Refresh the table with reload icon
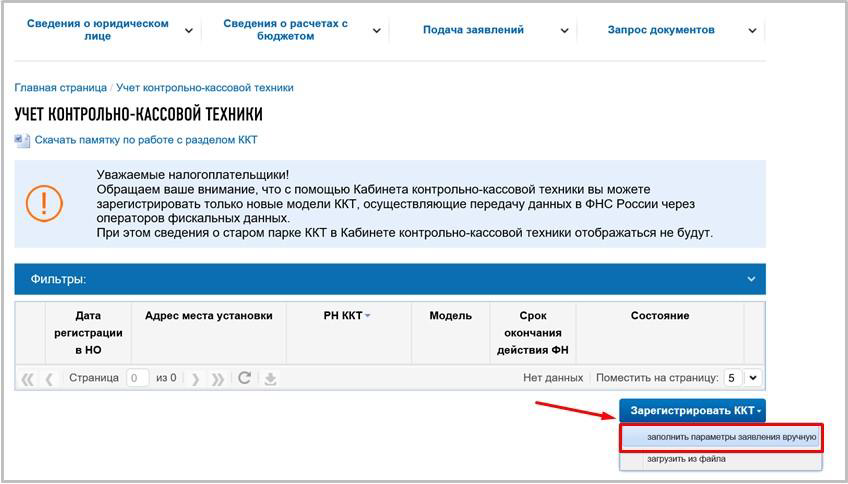Image resolution: width=848 pixels, height=484 pixels. [244, 378]
